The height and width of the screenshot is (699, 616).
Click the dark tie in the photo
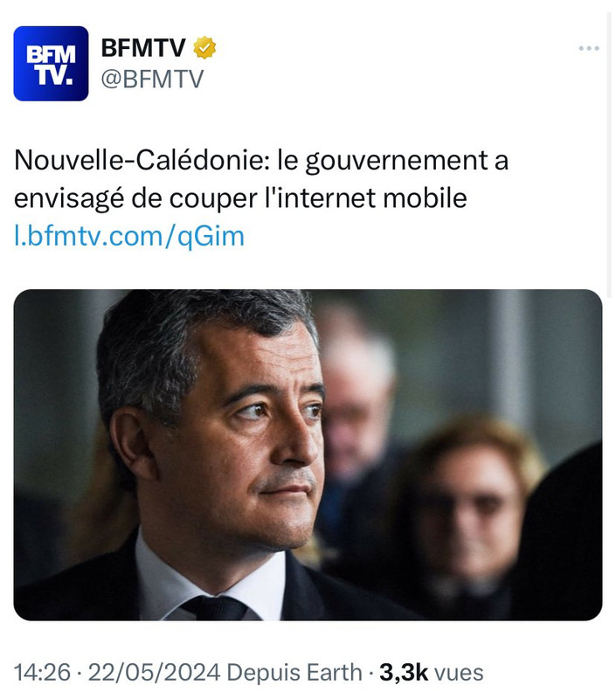(x=215, y=608)
